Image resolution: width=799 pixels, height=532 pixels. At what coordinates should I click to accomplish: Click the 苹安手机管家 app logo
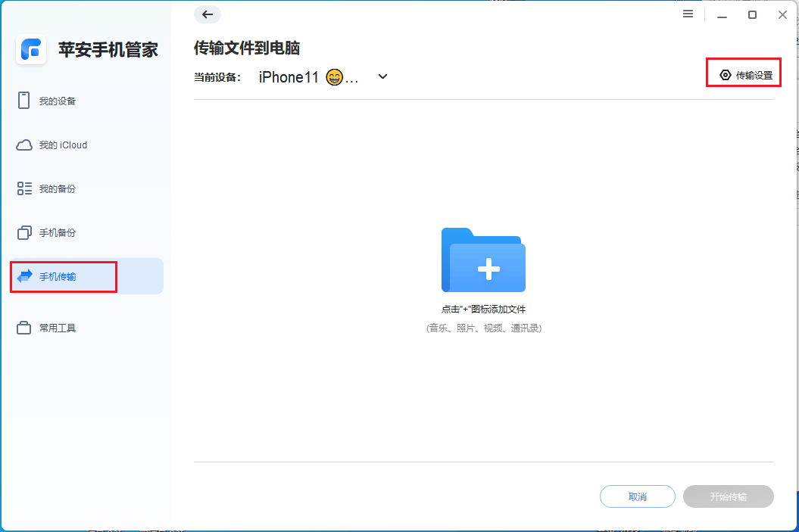[x=31, y=50]
